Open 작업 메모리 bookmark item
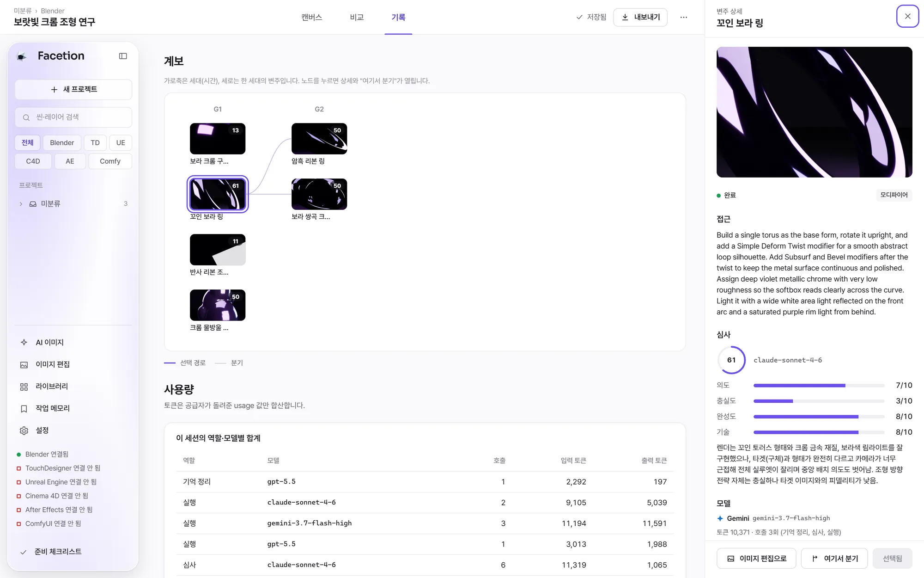The height and width of the screenshot is (578, 924). pos(73,408)
